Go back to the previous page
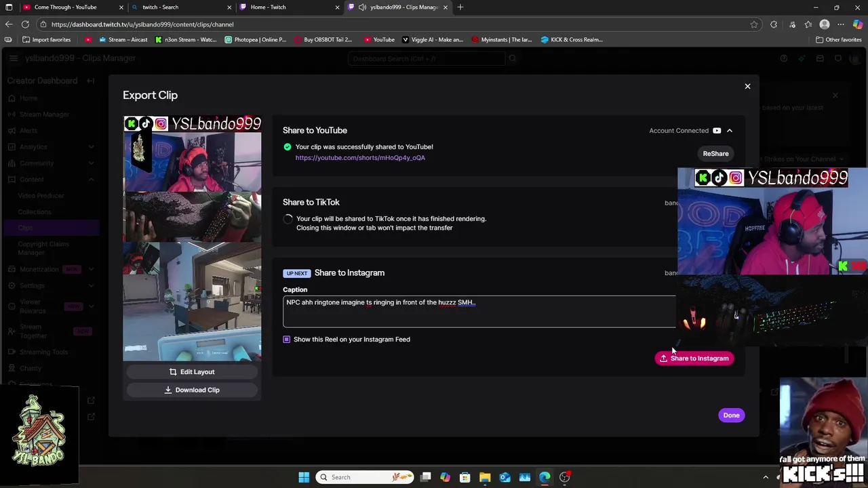This screenshot has width=868, height=488. tap(9, 24)
